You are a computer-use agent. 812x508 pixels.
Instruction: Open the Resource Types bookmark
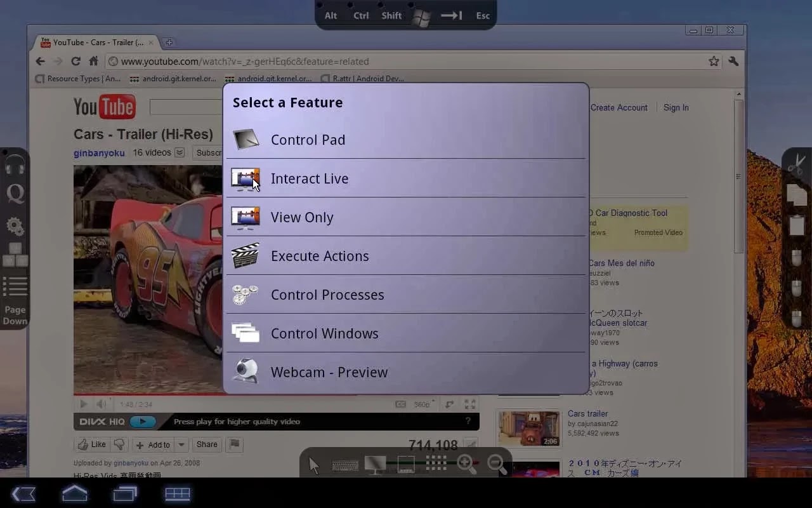(78, 79)
